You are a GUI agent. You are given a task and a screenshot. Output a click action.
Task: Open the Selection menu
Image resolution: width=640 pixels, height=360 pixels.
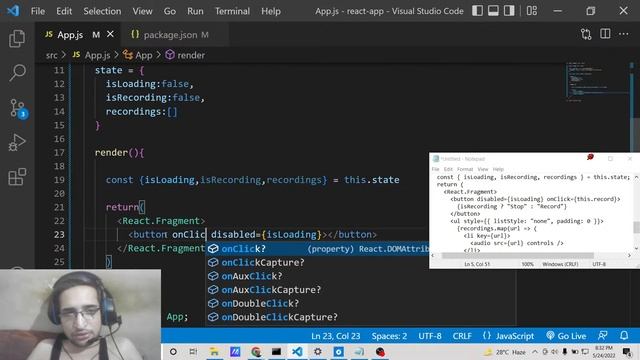tap(102, 11)
